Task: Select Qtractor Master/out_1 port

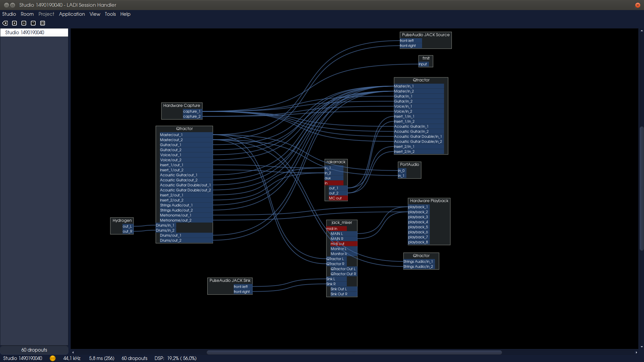Action: click(186, 135)
